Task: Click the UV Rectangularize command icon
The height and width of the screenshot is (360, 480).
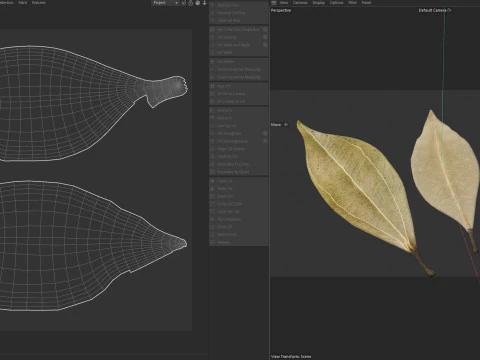Action: [212, 141]
